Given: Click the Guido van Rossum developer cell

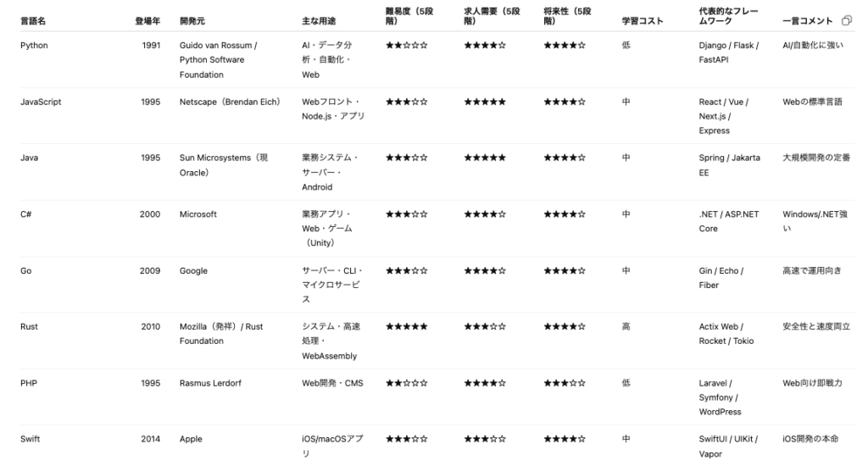Looking at the screenshot, I should pos(218,60).
